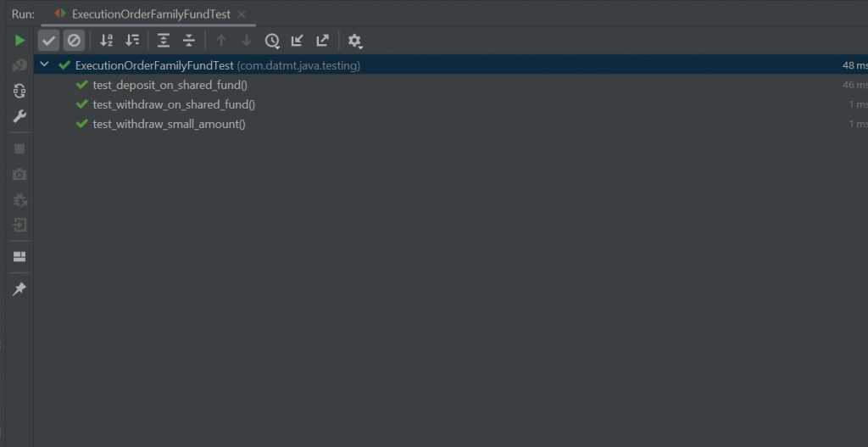Expand all test nodes
The height and width of the screenshot is (447, 868).
(164, 41)
